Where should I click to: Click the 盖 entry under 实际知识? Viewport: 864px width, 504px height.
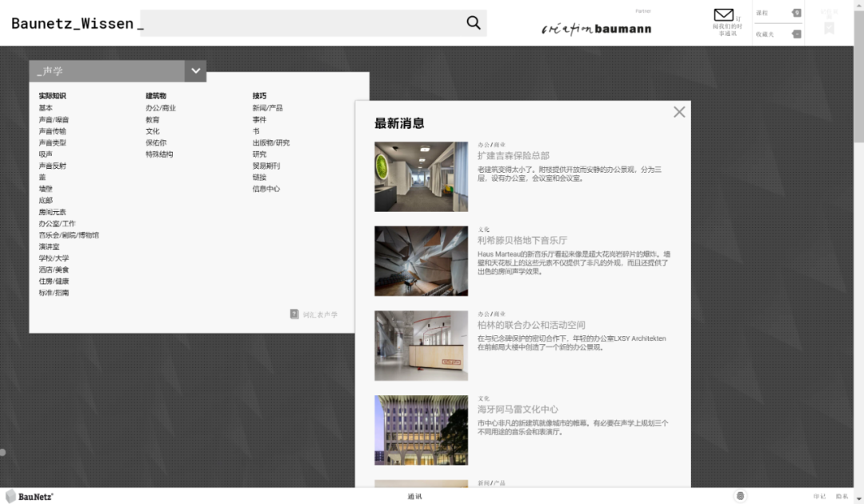click(42, 178)
